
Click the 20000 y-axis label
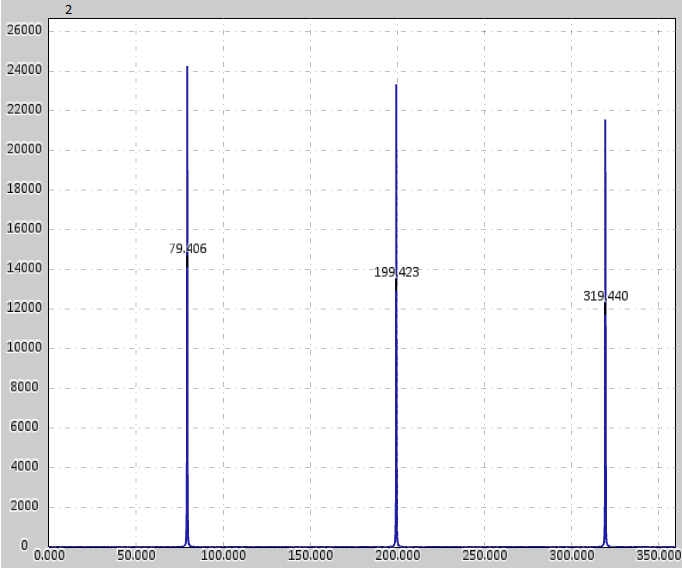(24, 150)
